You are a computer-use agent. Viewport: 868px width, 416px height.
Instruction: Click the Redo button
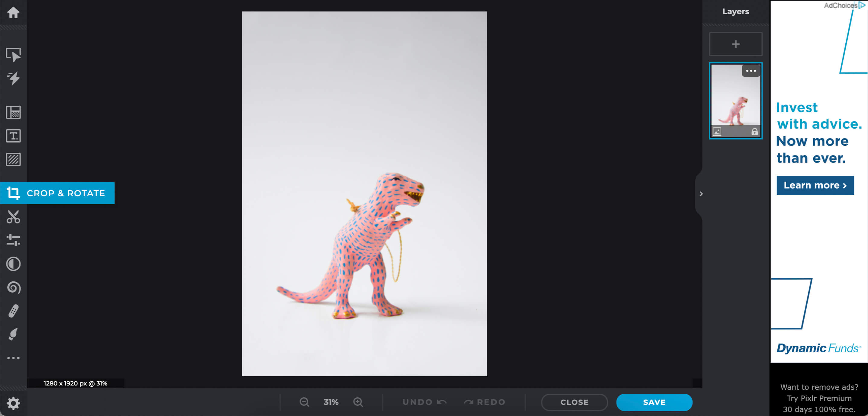[x=484, y=402]
